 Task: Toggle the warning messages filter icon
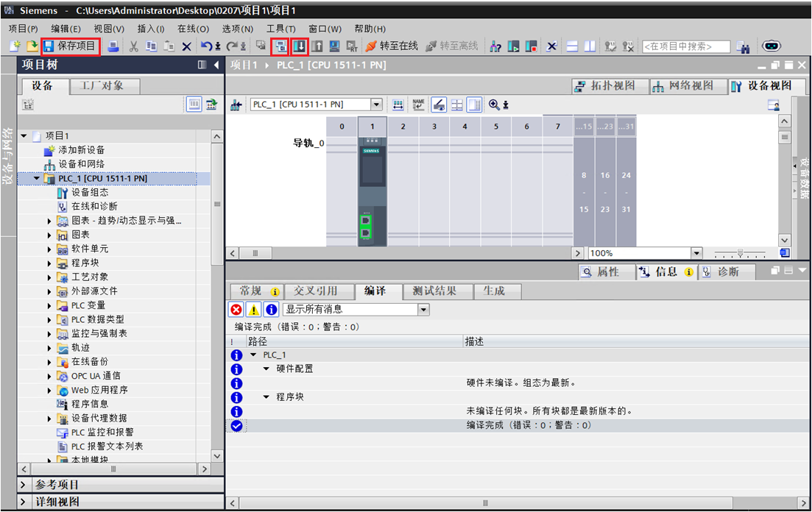pyautogui.click(x=254, y=310)
